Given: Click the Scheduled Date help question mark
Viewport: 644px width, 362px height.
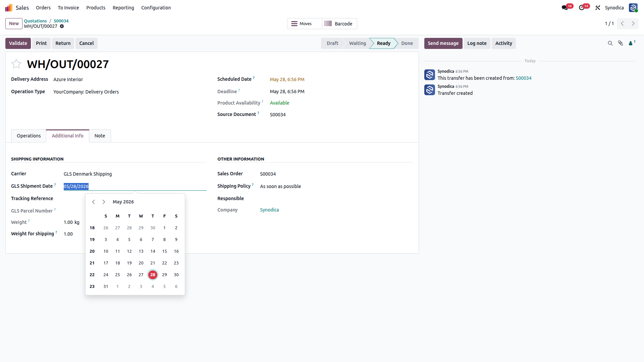Looking at the screenshot, I should click(x=254, y=78).
